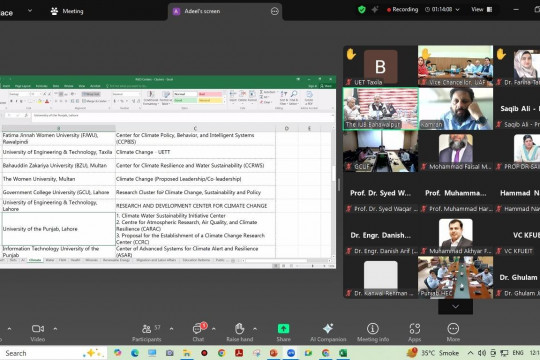Viewport: 540px width, 360px height.
Task: Select the Neutral yellow cell style
Action: (x=210, y=100)
